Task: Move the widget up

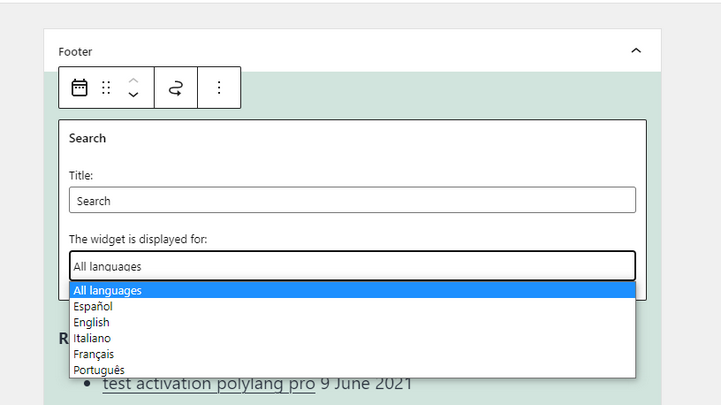Action: pos(133,79)
